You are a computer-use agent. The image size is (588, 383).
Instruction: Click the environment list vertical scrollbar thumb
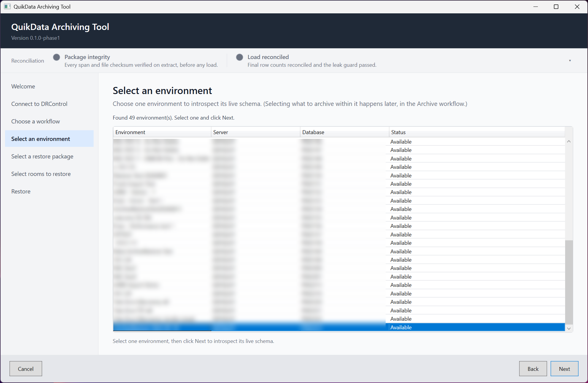[569, 282]
